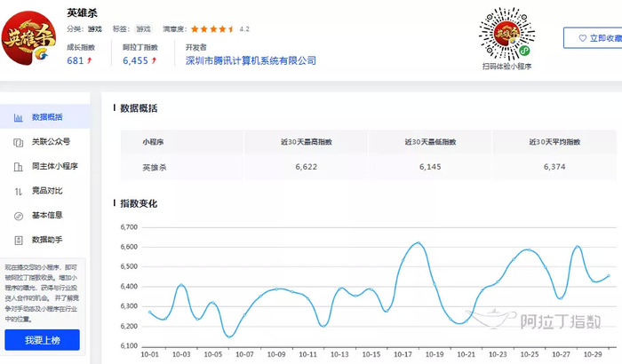Open the 同主体小程序 menu item
Screen dimensions: 622x364
[x=44, y=166]
